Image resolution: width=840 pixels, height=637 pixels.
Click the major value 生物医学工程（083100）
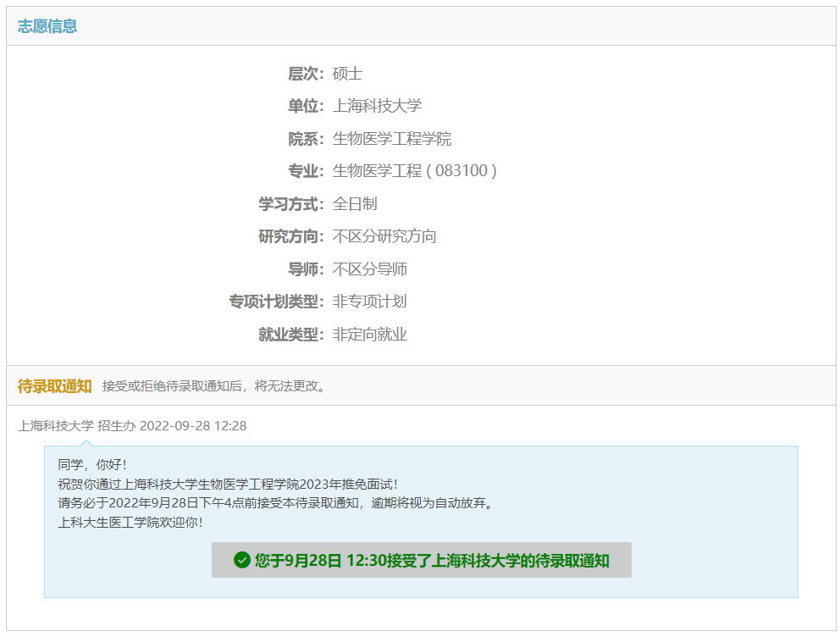point(415,171)
